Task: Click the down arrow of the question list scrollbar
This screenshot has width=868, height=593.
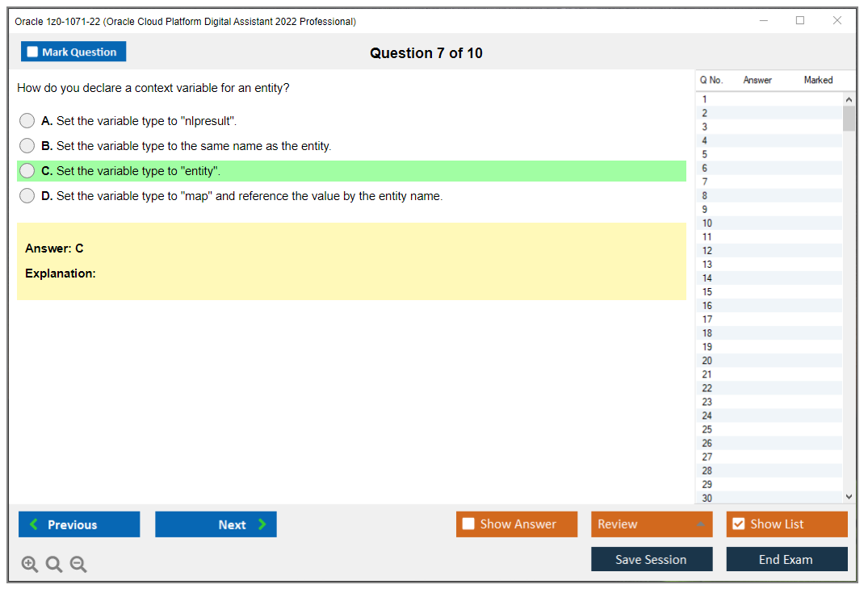Action: [848, 496]
